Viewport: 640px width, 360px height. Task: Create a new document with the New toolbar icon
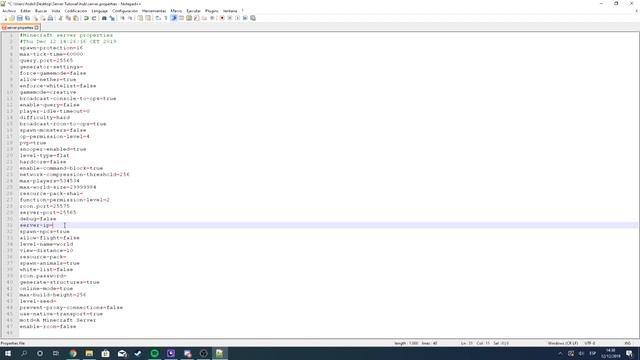pyautogui.click(x=5, y=18)
